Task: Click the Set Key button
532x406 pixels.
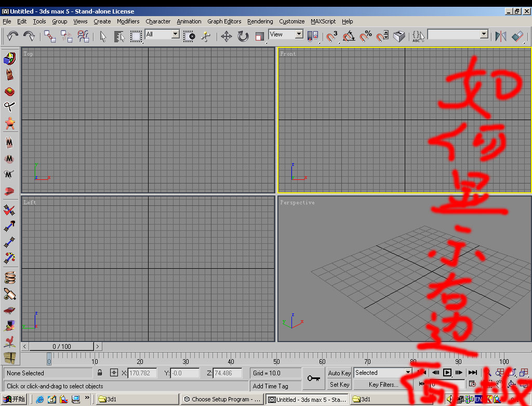Action: coord(339,385)
